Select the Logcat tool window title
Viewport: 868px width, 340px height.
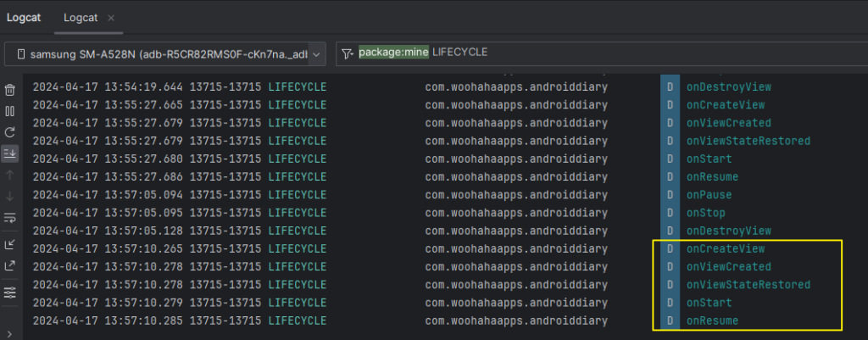tap(25, 18)
